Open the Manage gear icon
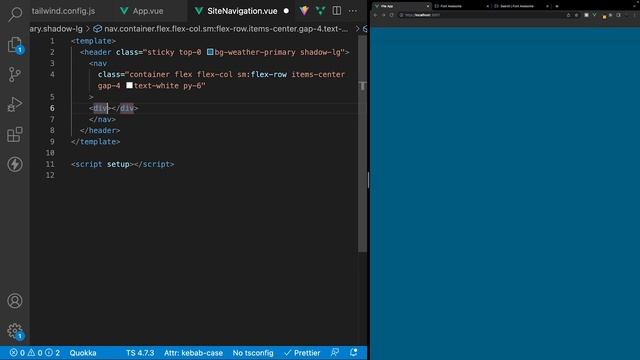This screenshot has width=640, height=360. [x=15, y=331]
